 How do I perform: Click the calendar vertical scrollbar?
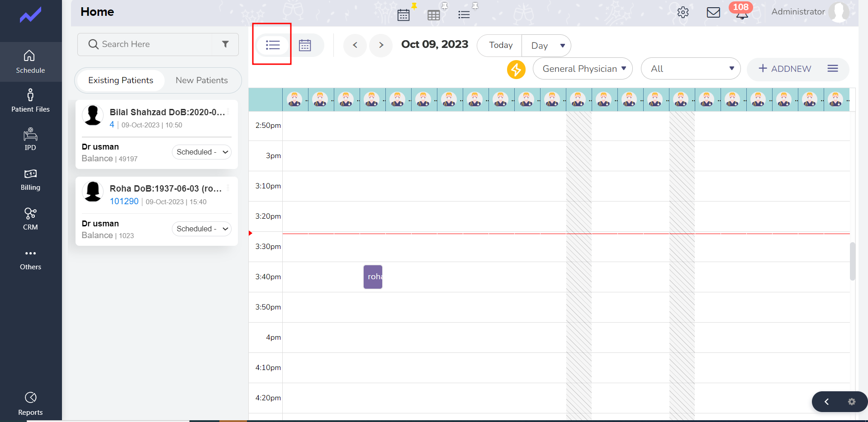point(853,262)
